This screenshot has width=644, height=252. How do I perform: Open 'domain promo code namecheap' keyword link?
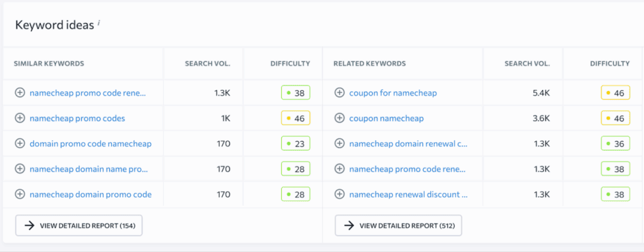tap(91, 144)
